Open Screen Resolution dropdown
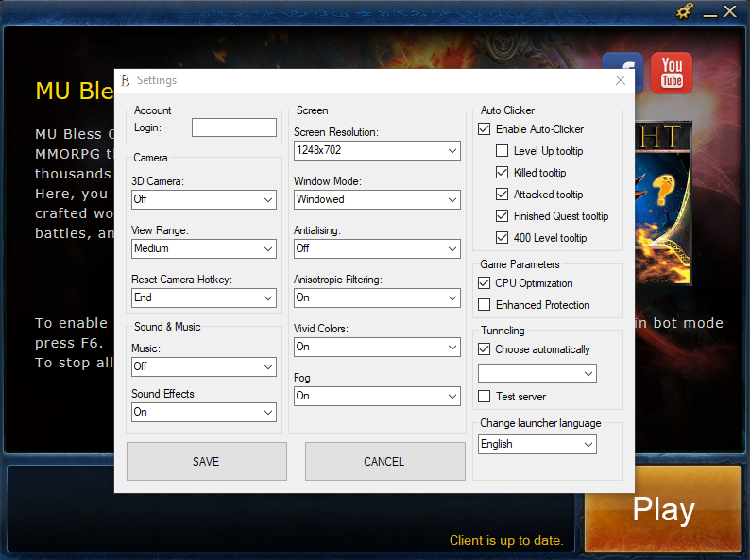This screenshot has width=750, height=560. tap(377, 151)
